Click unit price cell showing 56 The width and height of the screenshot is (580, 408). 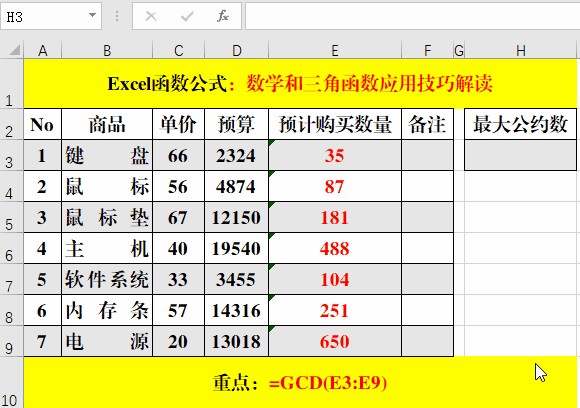tap(178, 186)
